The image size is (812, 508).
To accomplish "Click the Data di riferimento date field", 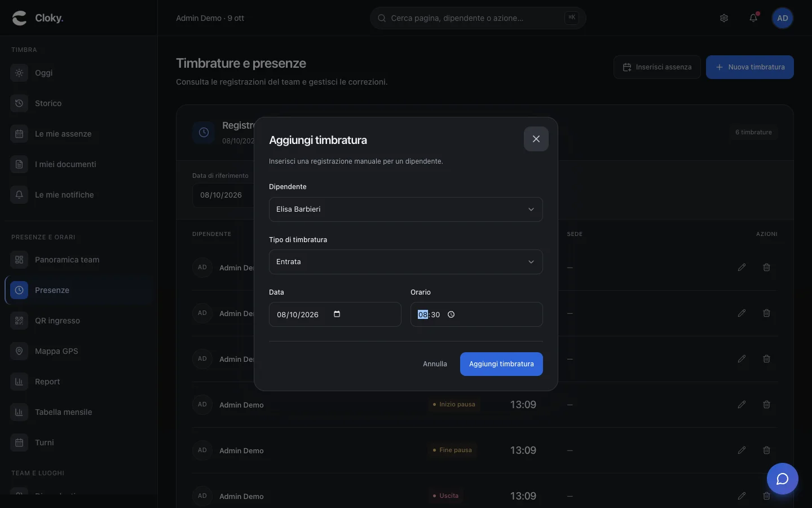I will pyautogui.click(x=223, y=195).
